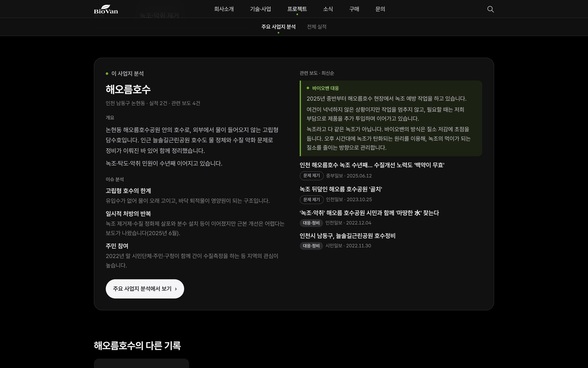Image resolution: width=588 pixels, height=368 pixels.
Task: Open the 회사소개 menu
Action: [x=224, y=9]
